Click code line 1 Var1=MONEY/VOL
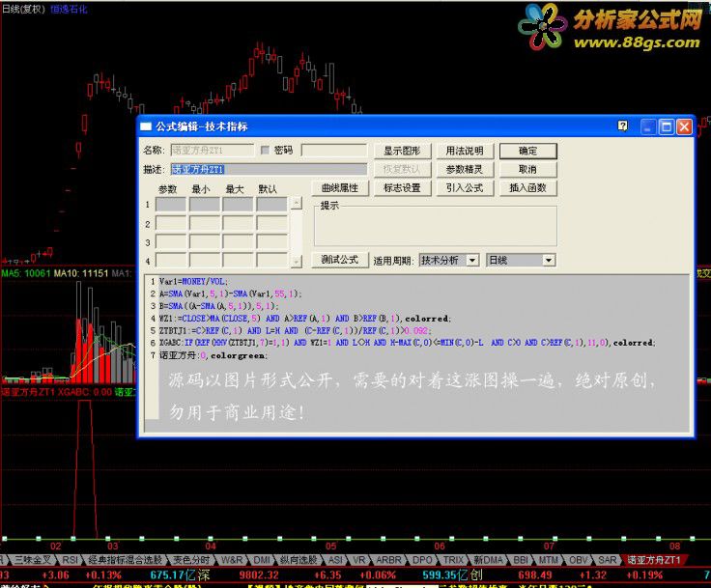This screenshot has width=711, height=588. (193, 282)
